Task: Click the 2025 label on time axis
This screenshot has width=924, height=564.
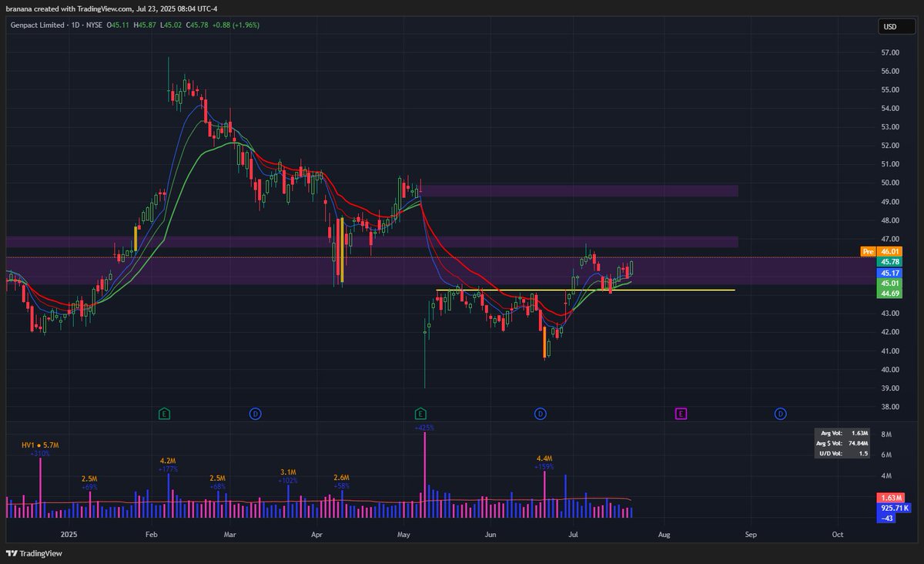Action: click(x=69, y=534)
